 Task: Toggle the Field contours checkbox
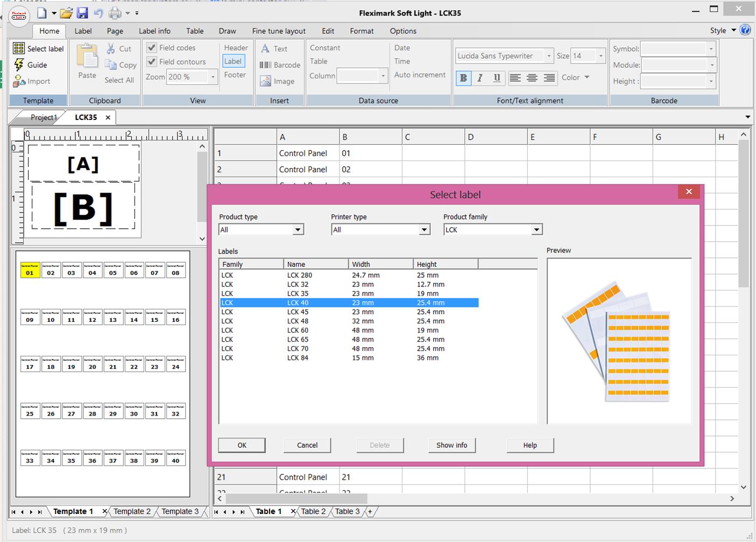point(152,61)
